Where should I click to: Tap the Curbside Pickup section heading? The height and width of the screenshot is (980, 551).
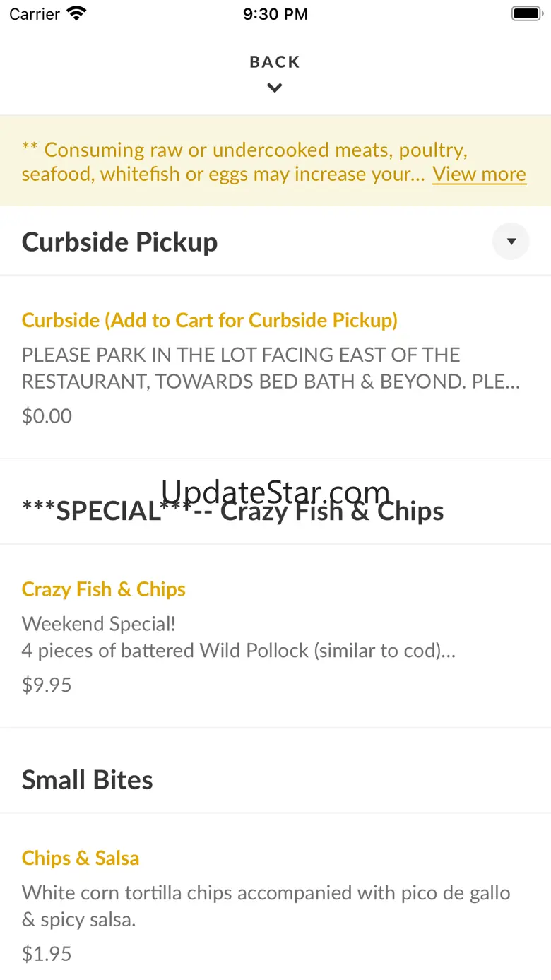[119, 242]
